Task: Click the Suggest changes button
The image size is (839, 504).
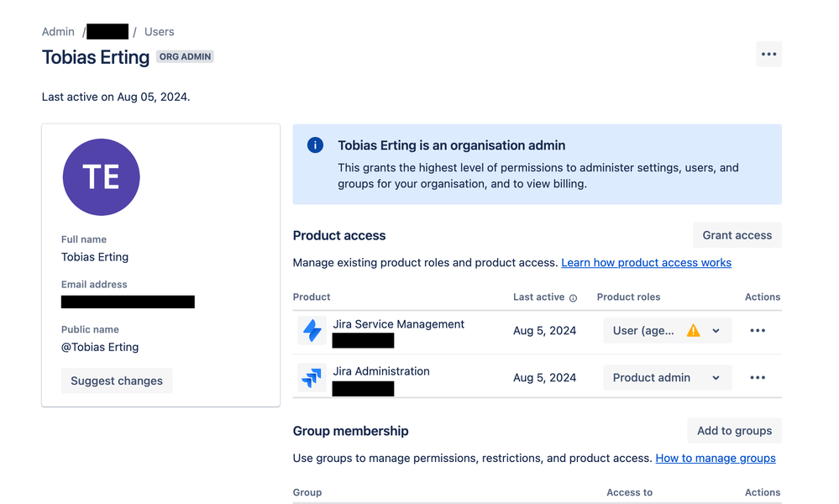Action: pos(117,381)
